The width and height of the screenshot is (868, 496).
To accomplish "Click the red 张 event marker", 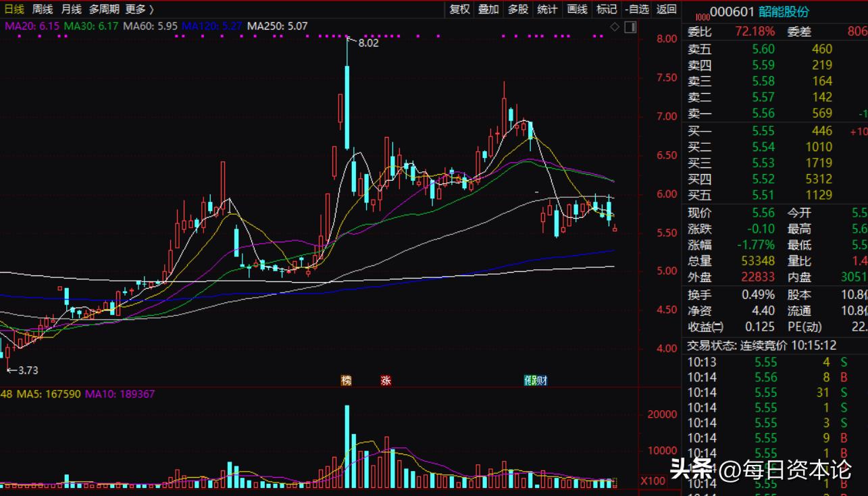I will click(386, 381).
